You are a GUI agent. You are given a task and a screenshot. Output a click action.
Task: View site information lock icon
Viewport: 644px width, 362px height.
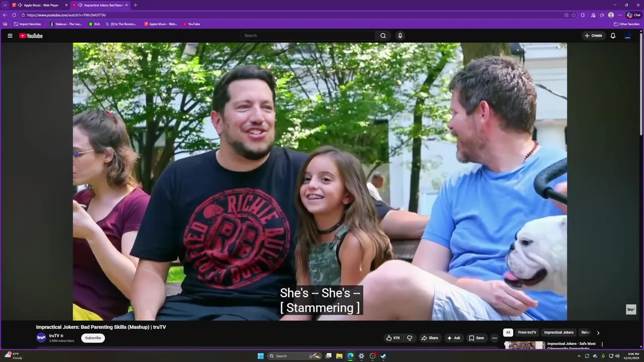23,15
